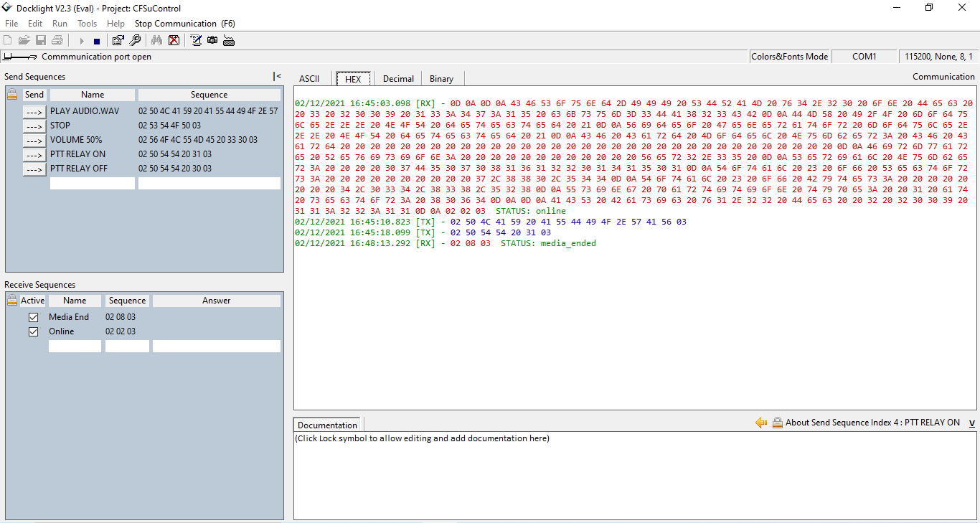Click the COM1 port status field
The height and width of the screenshot is (523, 980).
tap(864, 57)
